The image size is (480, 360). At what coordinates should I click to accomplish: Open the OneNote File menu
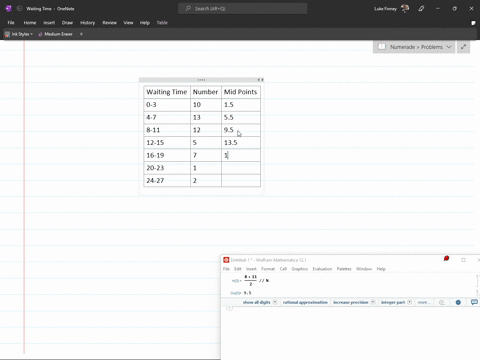(11, 23)
